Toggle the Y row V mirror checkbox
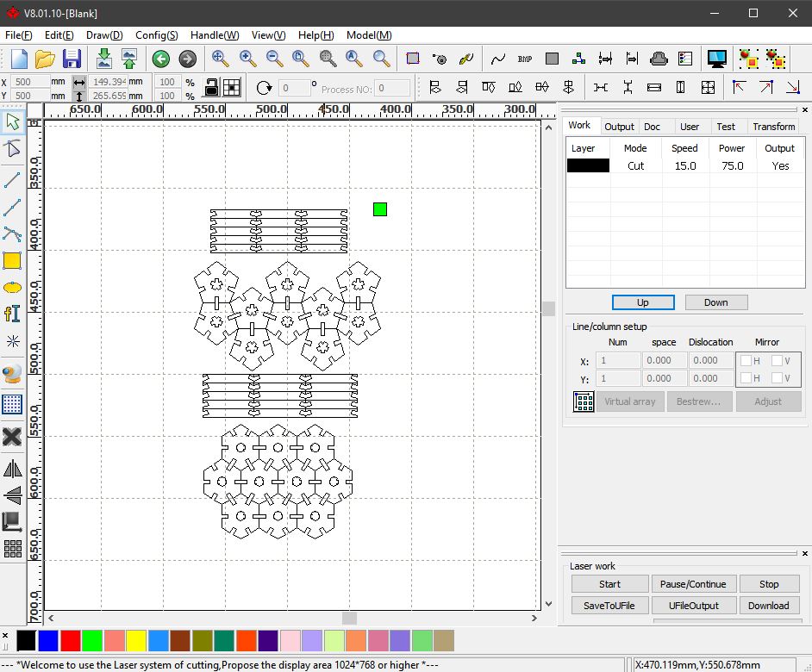 [x=777, y=378]
